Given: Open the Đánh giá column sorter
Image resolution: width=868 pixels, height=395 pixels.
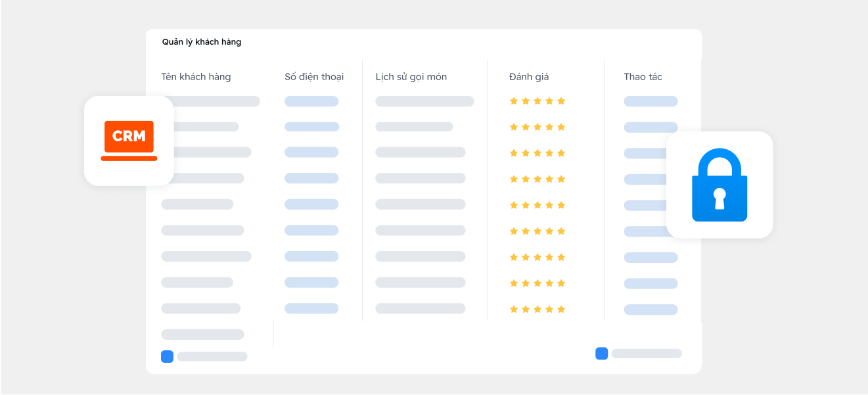Looking at the screenshot, I should (x=530, y=76).
